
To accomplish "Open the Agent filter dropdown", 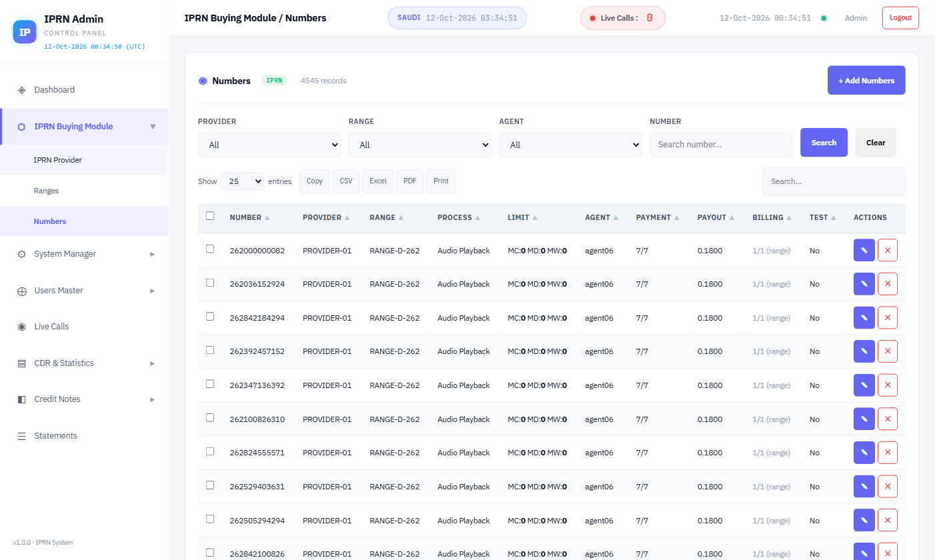I will coord(571,145).
